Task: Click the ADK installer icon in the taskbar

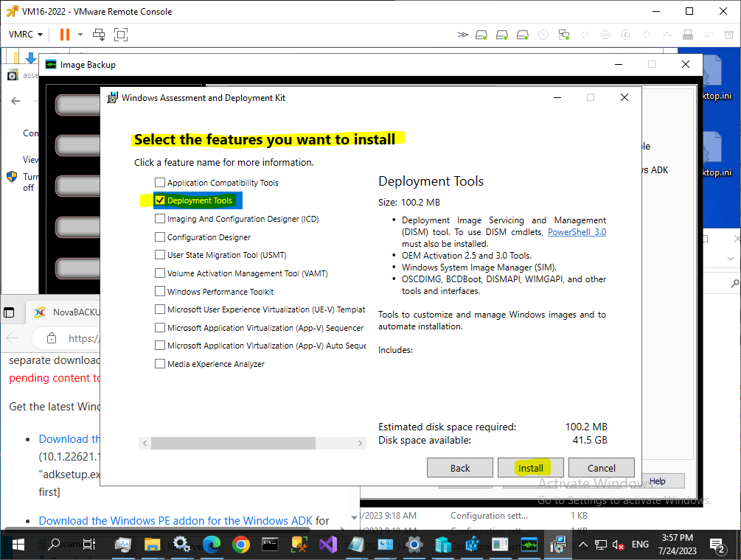Action: pyautogui.click(x=558, y=545)
